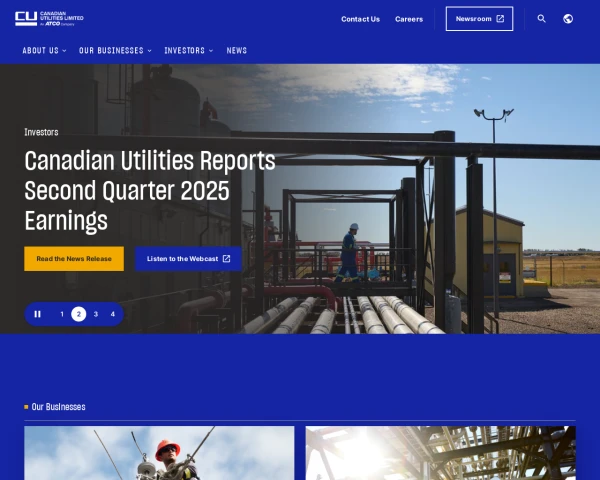This screenshot has height=480, width=600.
Task: Open the industrial structure business thumbnail
Action: [x=440, y=453]
